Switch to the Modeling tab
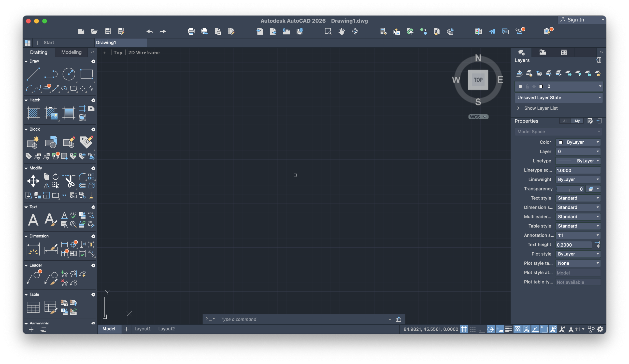The image size is (629, 364). [71, 52]
